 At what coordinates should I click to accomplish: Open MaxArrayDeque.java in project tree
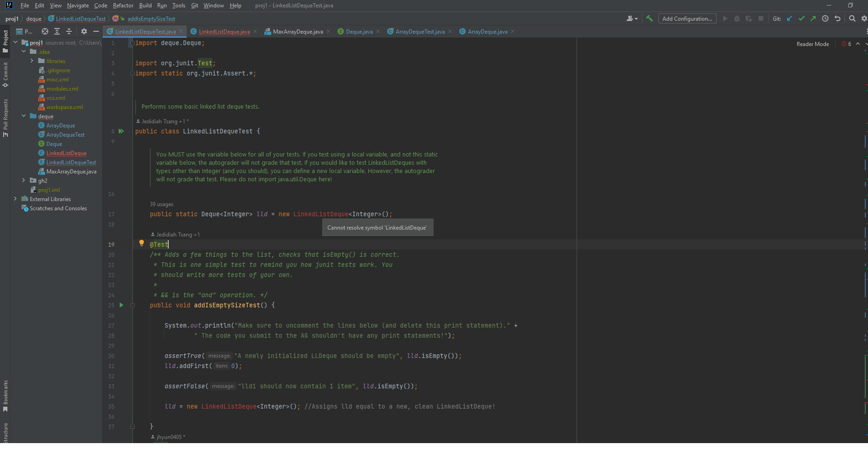click(71, 172)
